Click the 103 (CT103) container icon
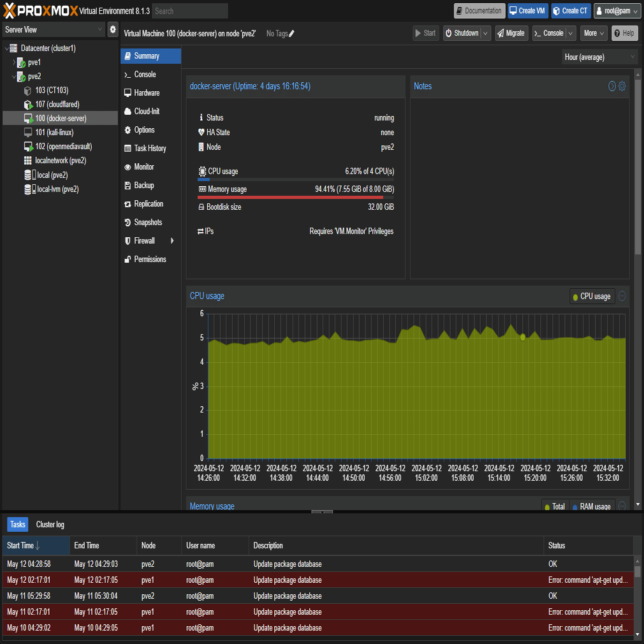This screenshot has width=644, height=644. tap(27, 91)
